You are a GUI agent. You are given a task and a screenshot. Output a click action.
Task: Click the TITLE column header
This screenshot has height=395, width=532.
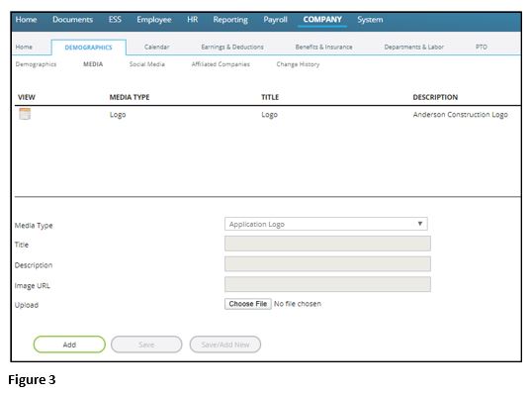click(270, 97)
